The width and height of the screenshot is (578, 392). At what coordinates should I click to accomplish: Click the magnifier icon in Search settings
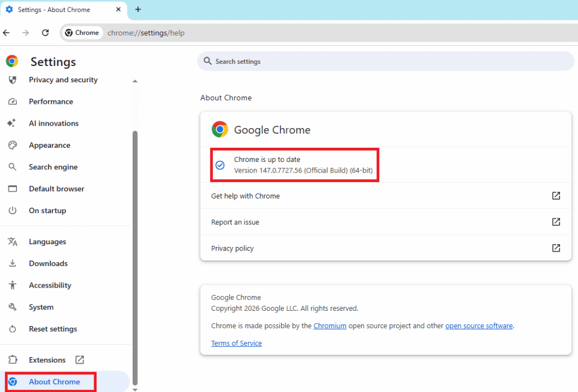[208, 61]
